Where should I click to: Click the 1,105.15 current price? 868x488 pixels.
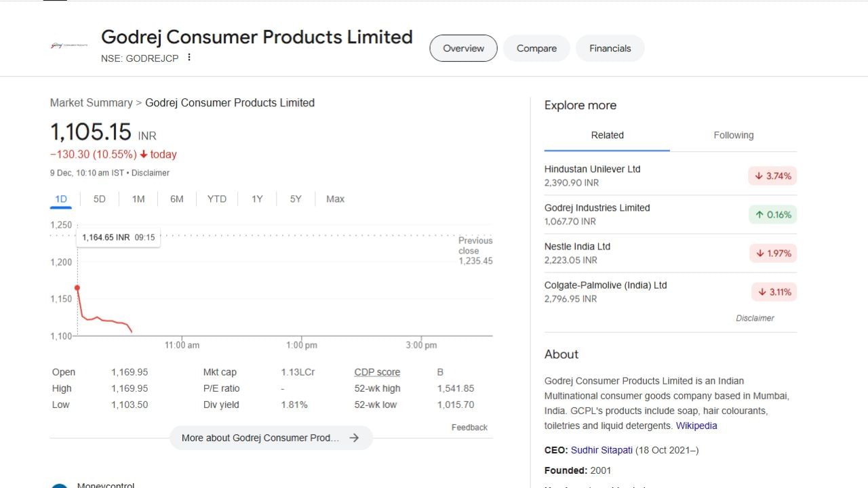pos(91,132)
